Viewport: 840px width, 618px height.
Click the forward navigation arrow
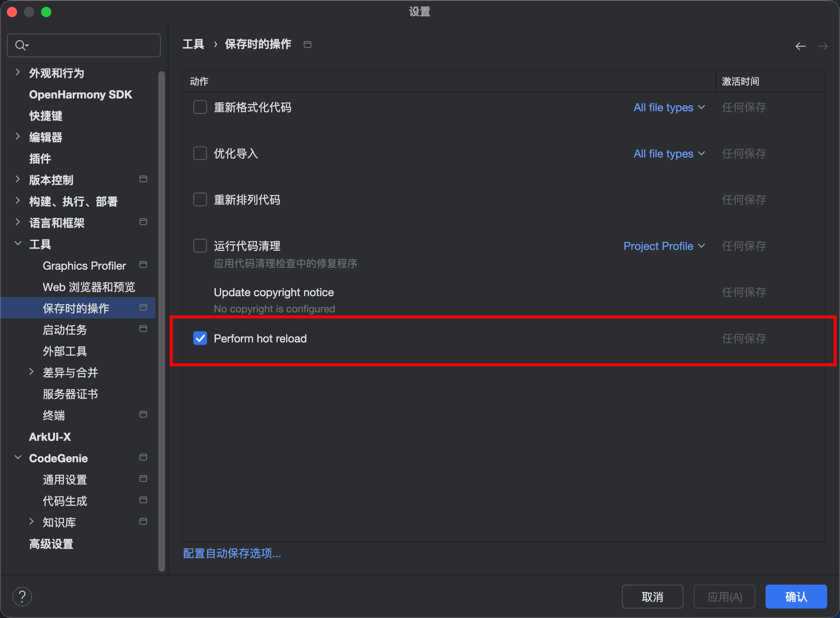click(x=823, y=46)
